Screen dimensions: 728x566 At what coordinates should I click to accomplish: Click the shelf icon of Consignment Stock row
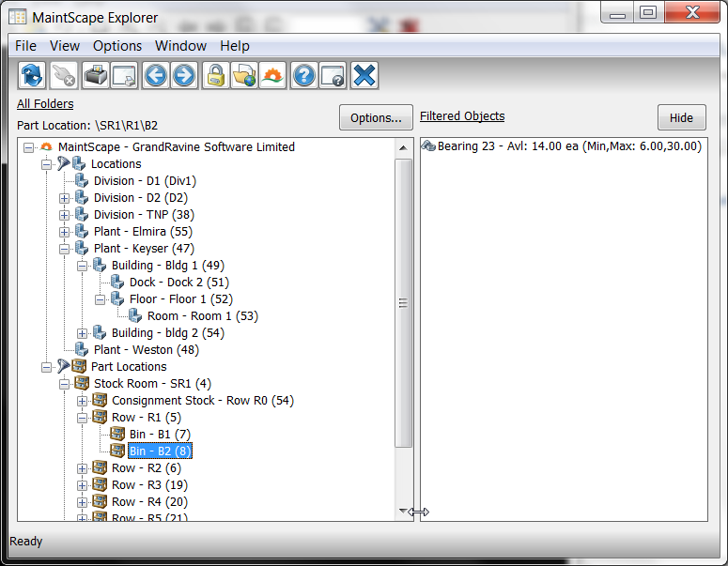tap(100, 400)
